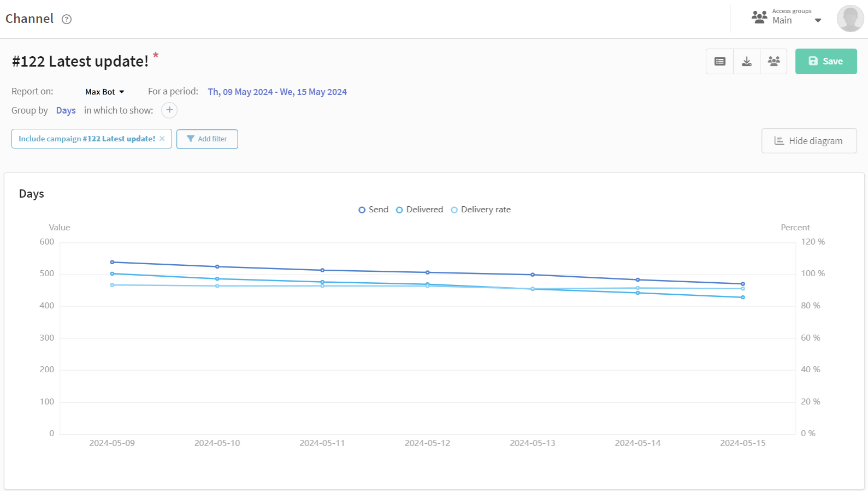Screen dimensions: 868x494
Task: Click Send data point on 2024-05-09
Action: (x=113, y=263)
